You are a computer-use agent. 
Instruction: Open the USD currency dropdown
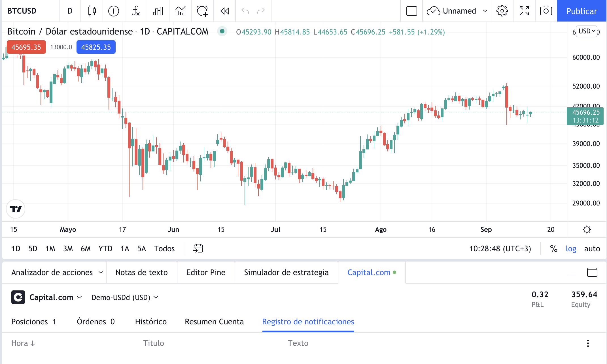coord(587,31)
